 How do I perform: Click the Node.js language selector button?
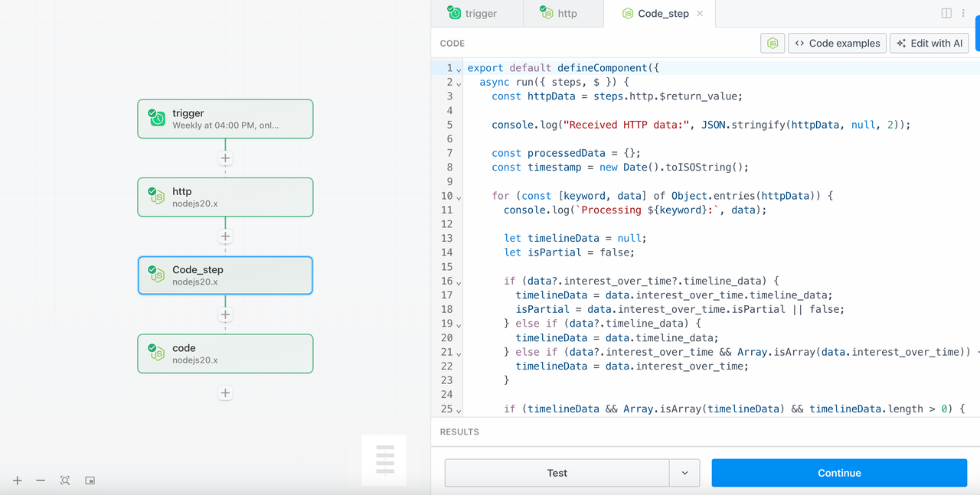click(773, 44)
